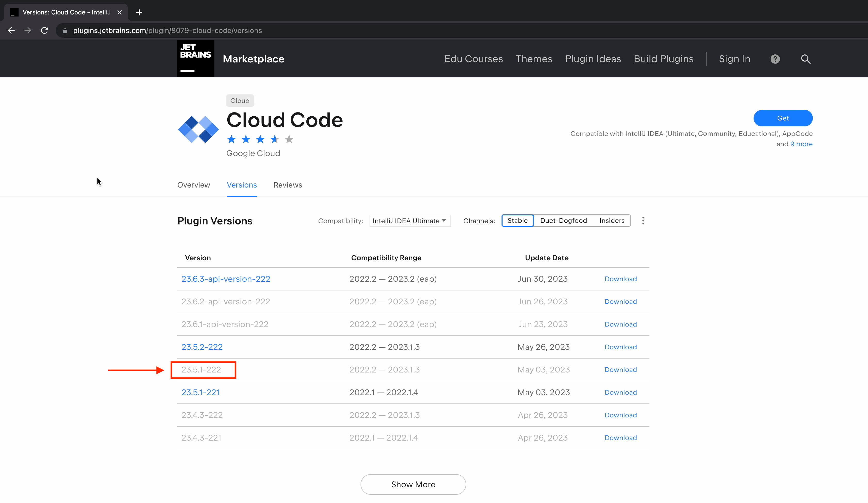Switch to Duet-Dogfood channel
Viewport: 868px width, 503px height.
click(x=563, y=221)
